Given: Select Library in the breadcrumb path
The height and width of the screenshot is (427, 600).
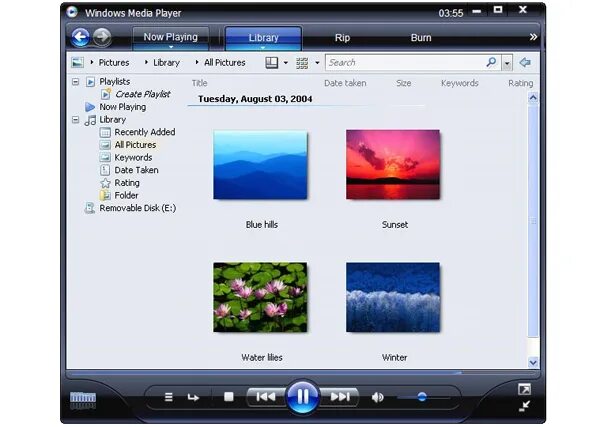Looking at the screenshot, I should (x=166, y=62).
